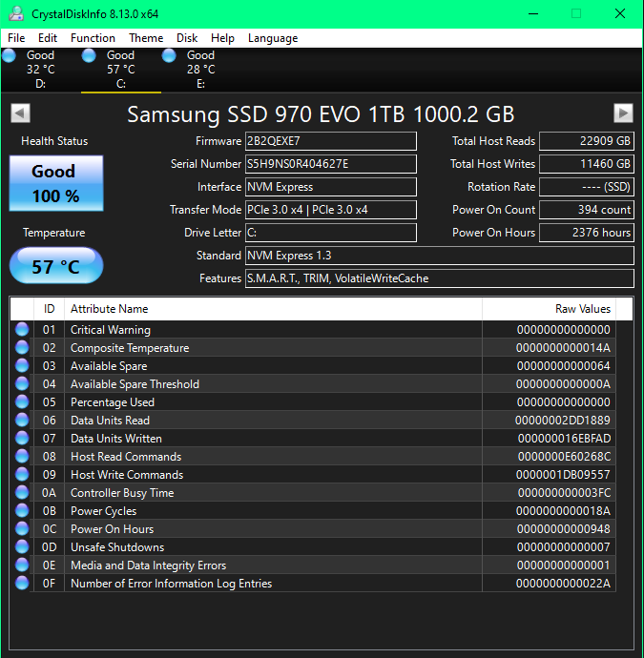The image size is (644, 658).
Task: Click the E: drive status orb
Action: [x=169, y=55]
